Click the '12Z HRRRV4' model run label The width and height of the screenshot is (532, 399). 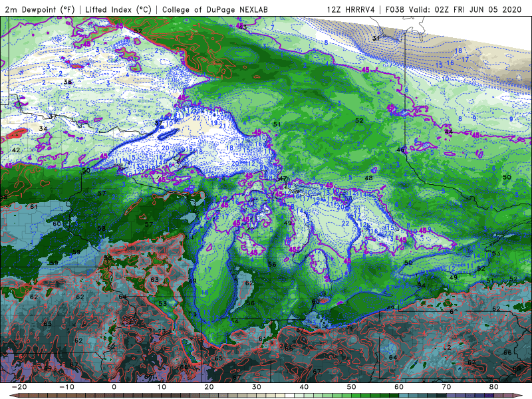pos(351,9)
